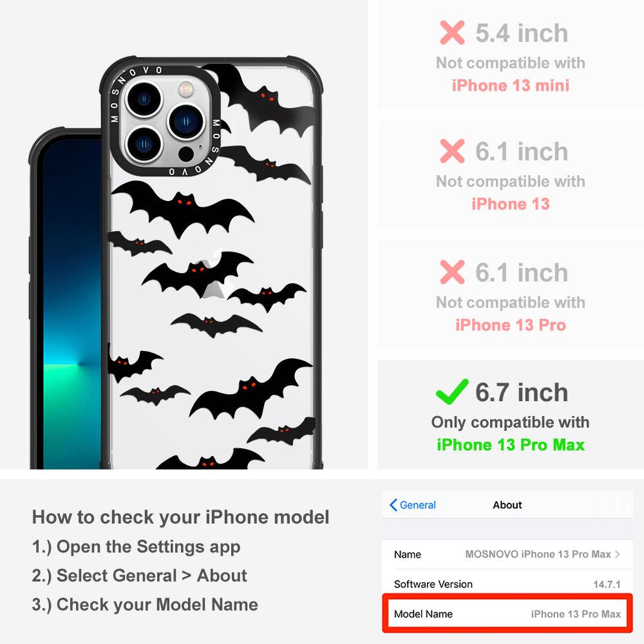Click the green checkmark beside 6.7 inch
The width and height of the screenshot is (644, 644).
(x=452, y=392)
